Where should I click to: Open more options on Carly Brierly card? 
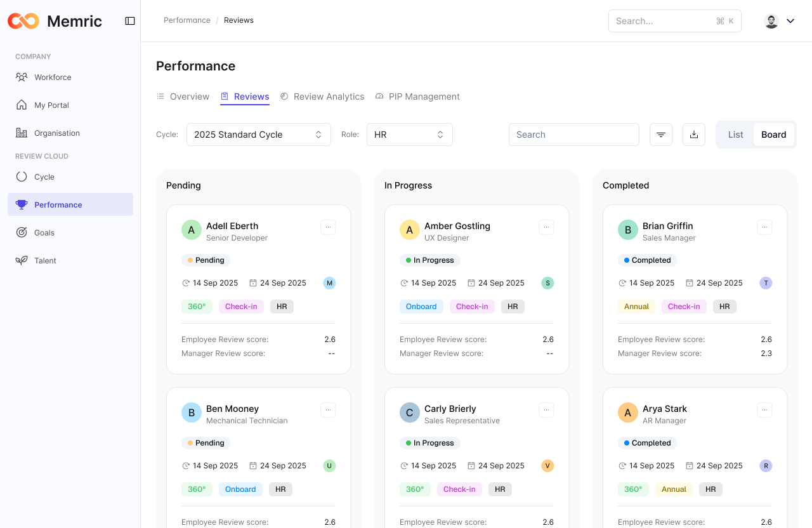546,410
